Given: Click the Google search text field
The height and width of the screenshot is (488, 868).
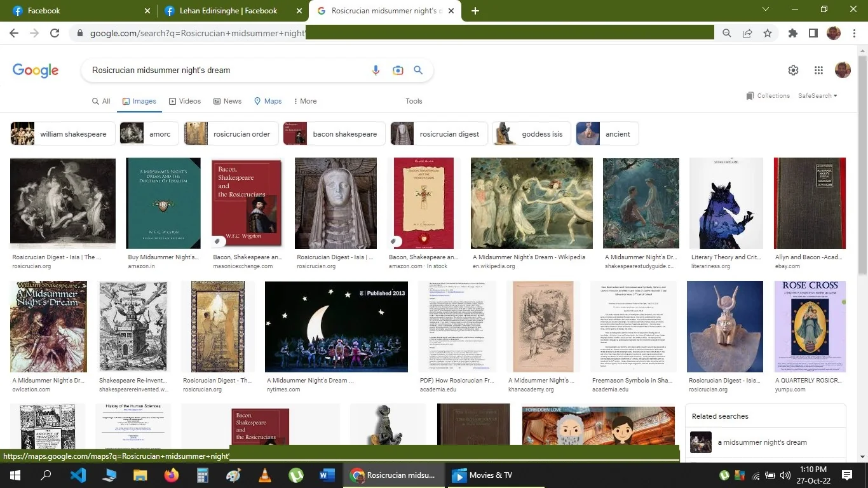Looking at the screenshot, I should pyautogui.click(x=226, y=71).
